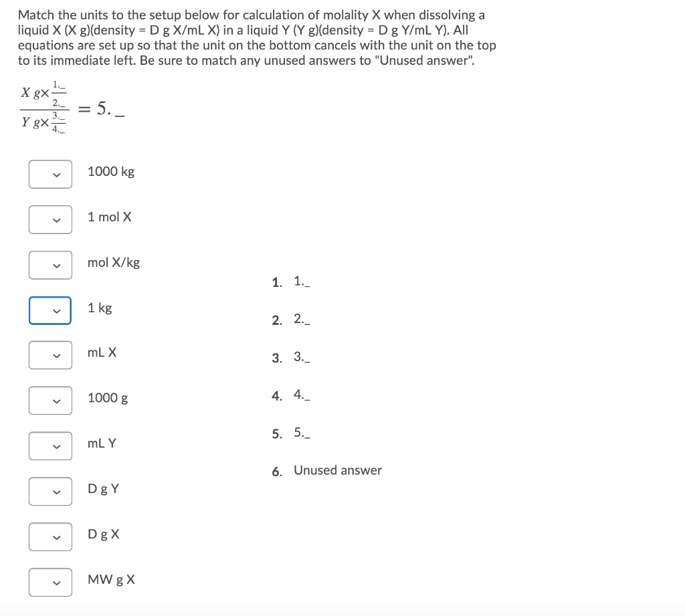Select the "1 mol X" answer label
This screenshot has height=616, width=685.
coord(109,217)
